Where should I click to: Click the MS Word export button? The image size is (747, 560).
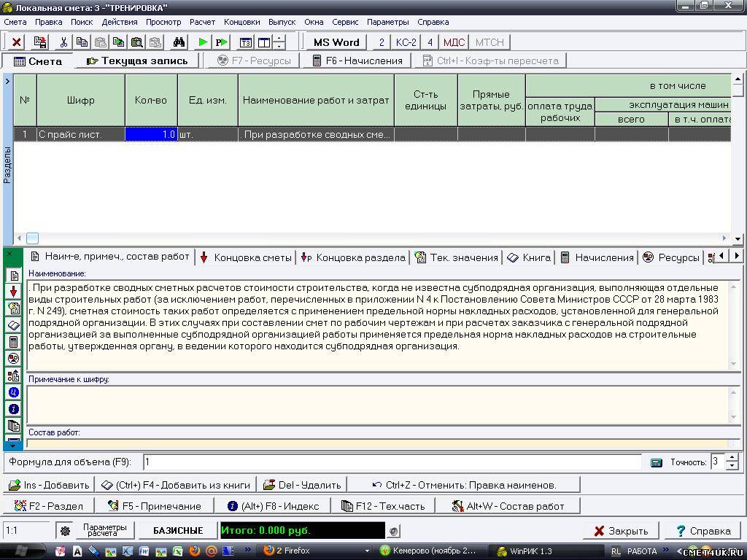pos(336,42)
